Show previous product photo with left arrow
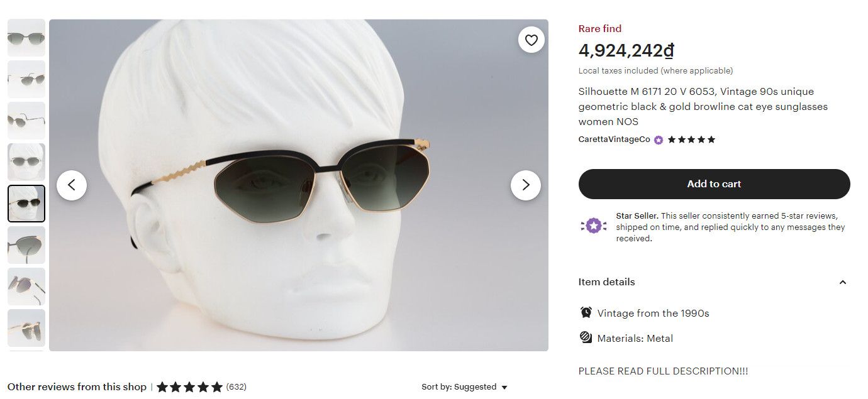The width and height of the screenshot is (868, 399). (x=72, y=185)
